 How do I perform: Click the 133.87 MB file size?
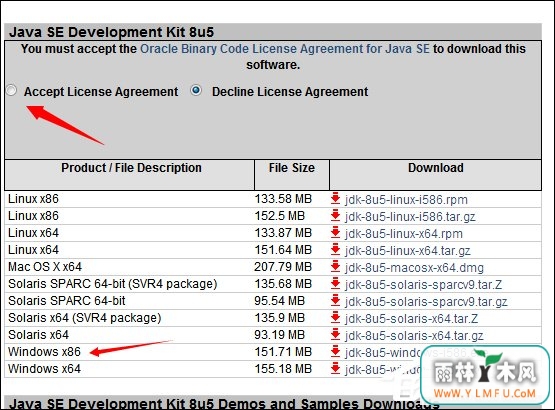coord(283,233)
